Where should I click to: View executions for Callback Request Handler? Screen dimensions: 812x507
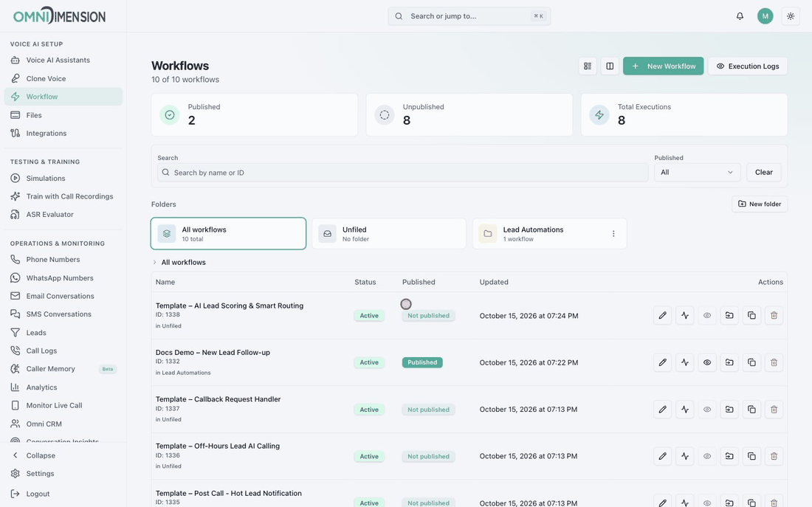pyautogui.click(x=684, y=409)
